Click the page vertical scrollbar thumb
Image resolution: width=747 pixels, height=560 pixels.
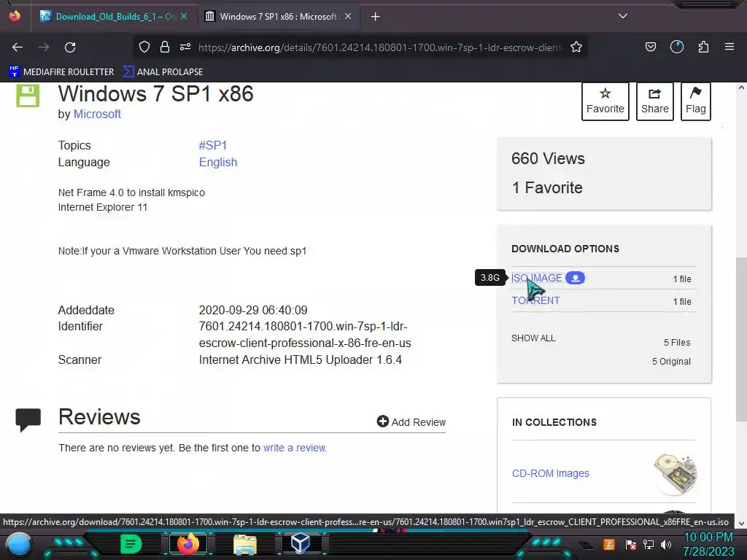tap(741, 339)
